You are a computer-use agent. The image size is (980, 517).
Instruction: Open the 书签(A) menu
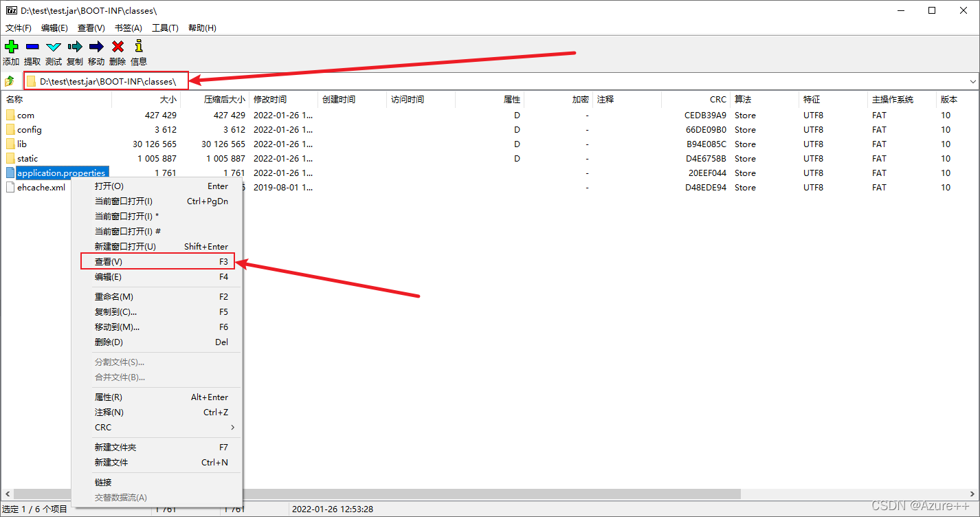point(129,28)
